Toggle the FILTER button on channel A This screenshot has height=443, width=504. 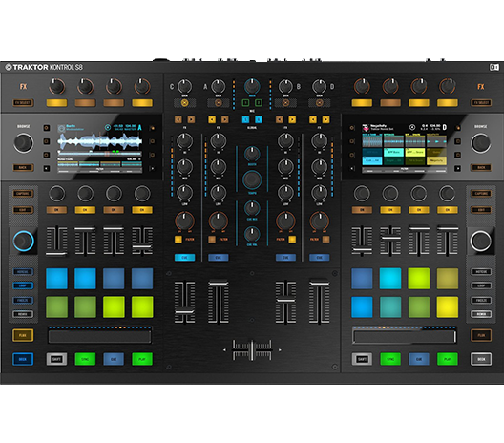(212, 240)
